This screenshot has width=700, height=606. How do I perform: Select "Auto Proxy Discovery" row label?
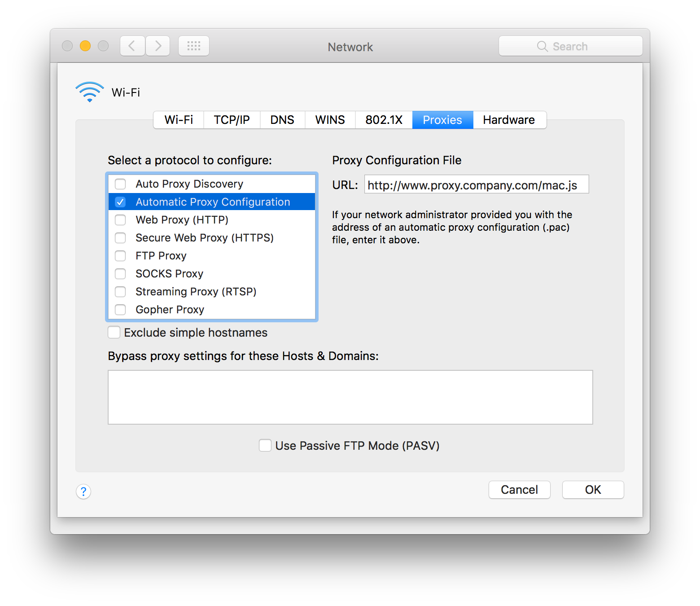pyautogui.click(x=189, y=184)
